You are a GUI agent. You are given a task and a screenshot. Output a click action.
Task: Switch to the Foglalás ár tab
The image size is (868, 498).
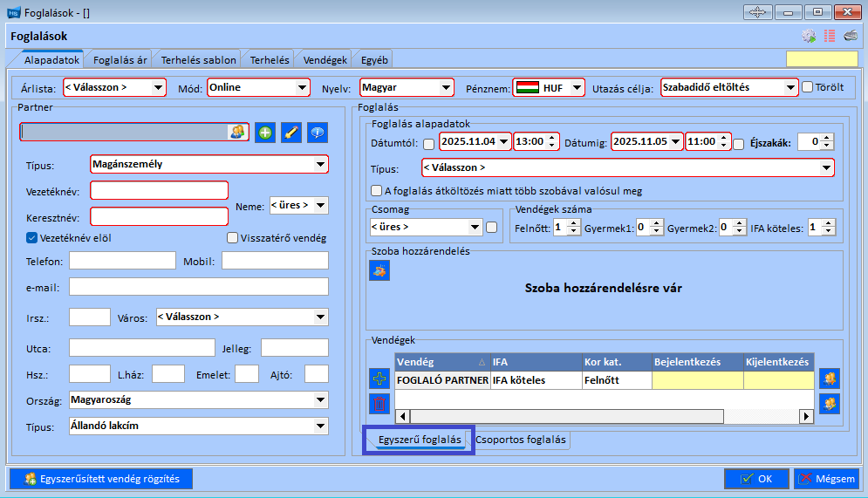(x=120, y=60)
